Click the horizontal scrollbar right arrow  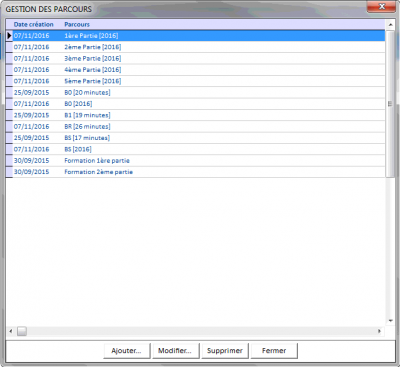[x=379, y=331]
